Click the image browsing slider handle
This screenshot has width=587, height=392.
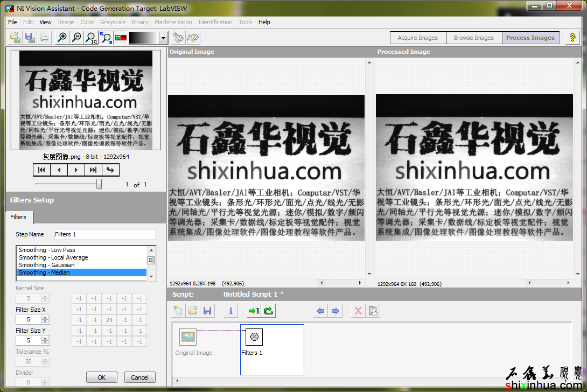point(99,184)
